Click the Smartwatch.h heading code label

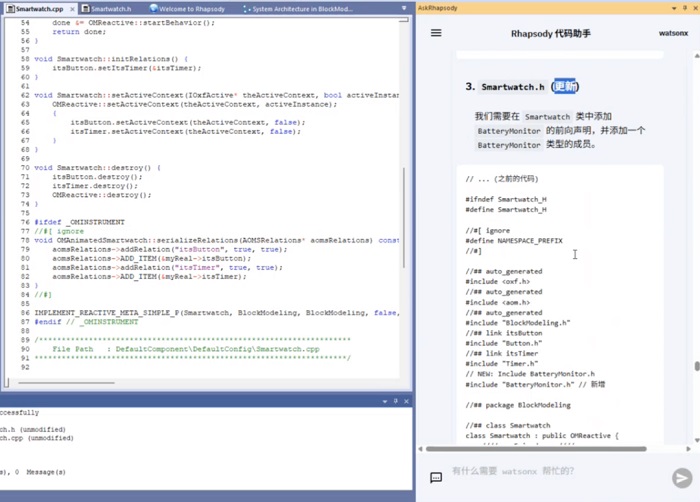coord(512,87)
